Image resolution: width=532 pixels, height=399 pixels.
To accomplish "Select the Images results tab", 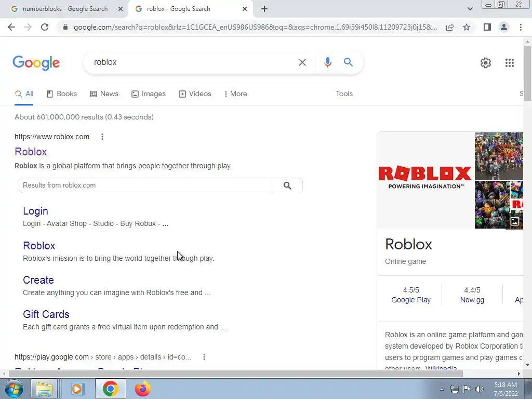I will 149,94.
